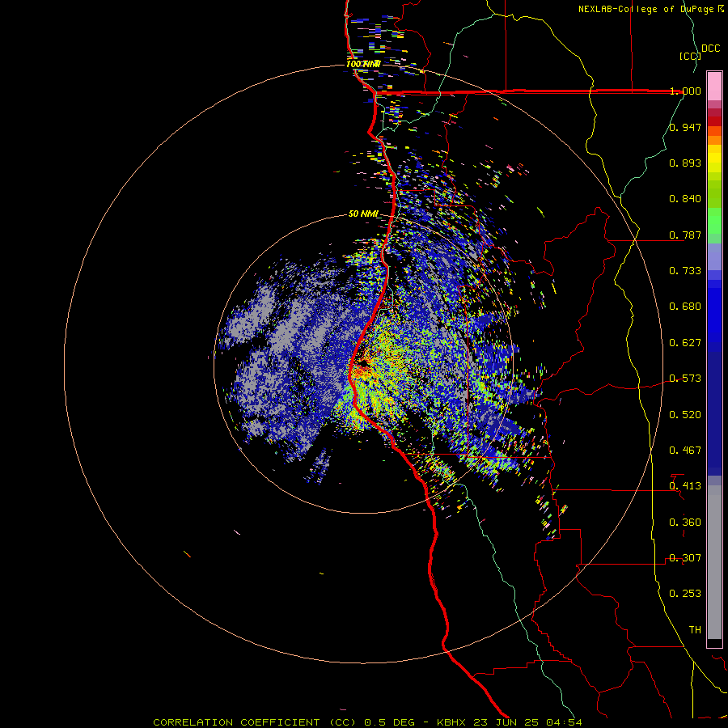Select the 0.680 scale value

coord(685,307)
